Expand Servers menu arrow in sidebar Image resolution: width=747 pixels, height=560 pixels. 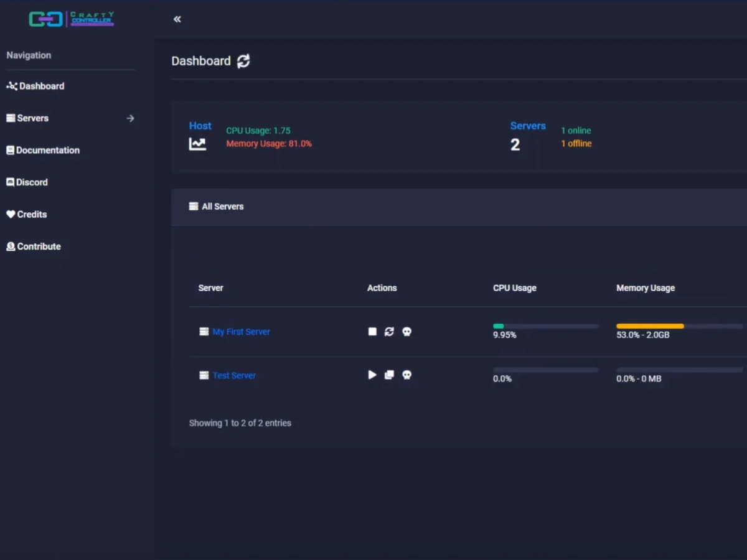pyautogui.click(x=130, y=118)
